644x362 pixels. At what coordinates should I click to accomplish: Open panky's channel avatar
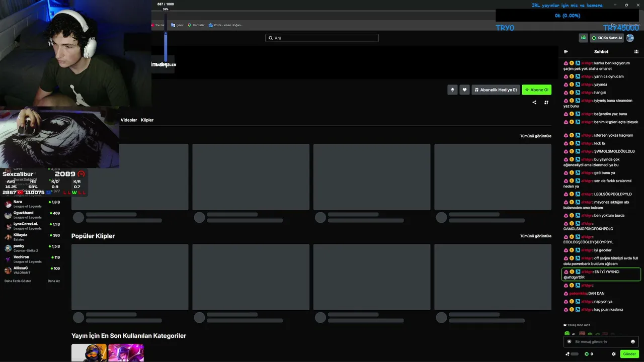pos(8,248)
